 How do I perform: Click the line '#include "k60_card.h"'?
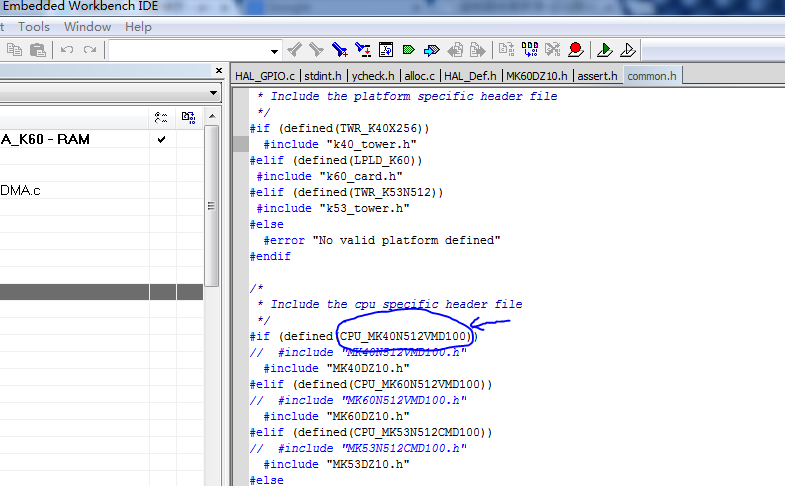[x=329, y=176]
